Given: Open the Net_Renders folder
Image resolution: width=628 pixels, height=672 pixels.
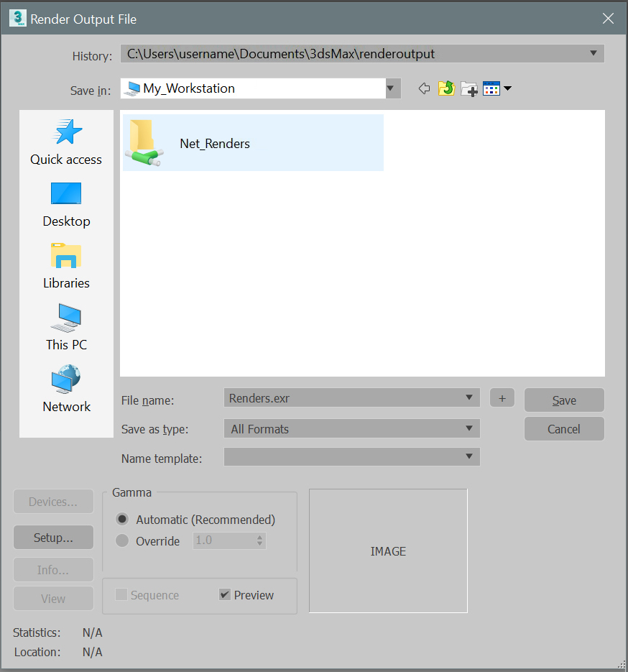Looking at the screenshot, I should tap(214, 143).
